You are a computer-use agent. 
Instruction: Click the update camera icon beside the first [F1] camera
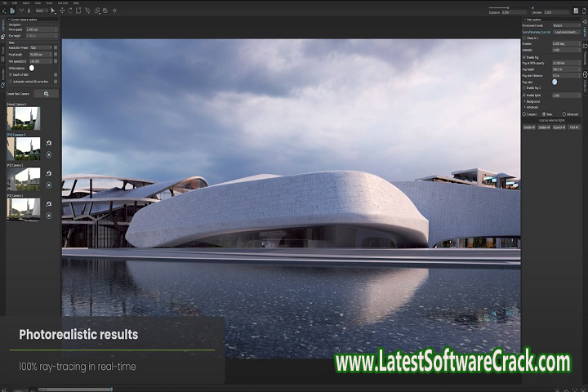[49, 143]
